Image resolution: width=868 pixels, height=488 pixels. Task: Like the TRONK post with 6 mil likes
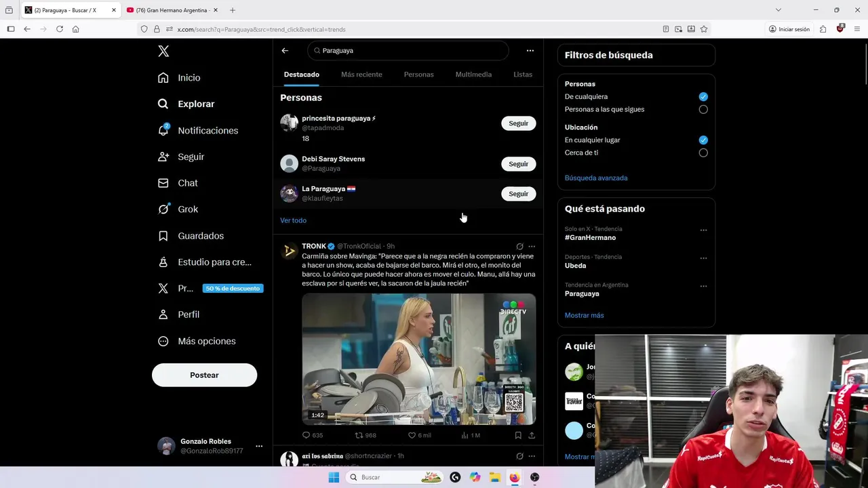click(419, 435)
